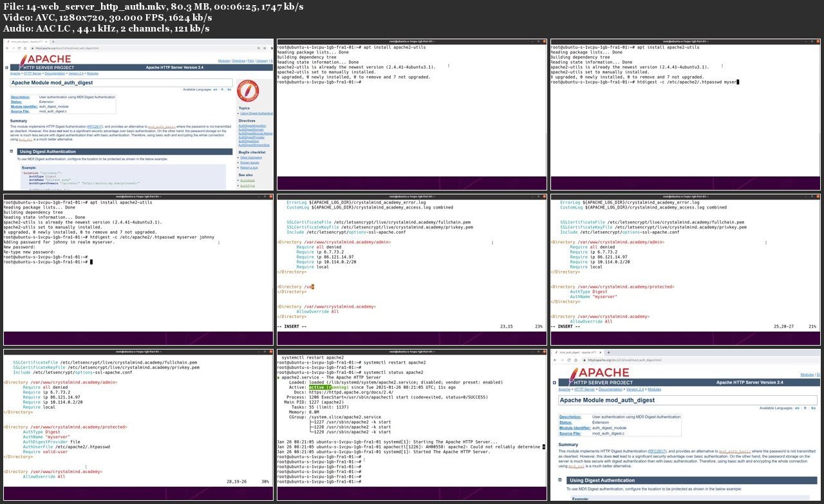The image size is (824, 504).
Task: Click browser back arrow in first frame
Action: pyautogui.click(x=7, y=48)
